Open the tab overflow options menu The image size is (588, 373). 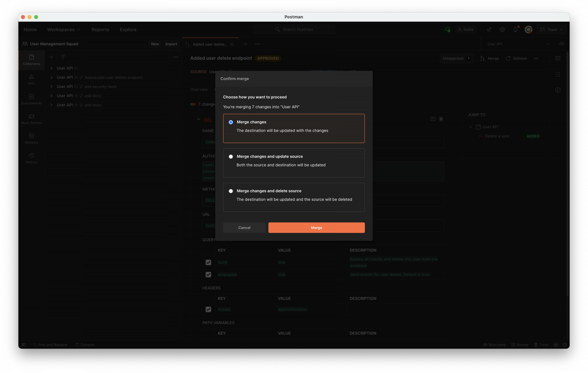(257, 44)
